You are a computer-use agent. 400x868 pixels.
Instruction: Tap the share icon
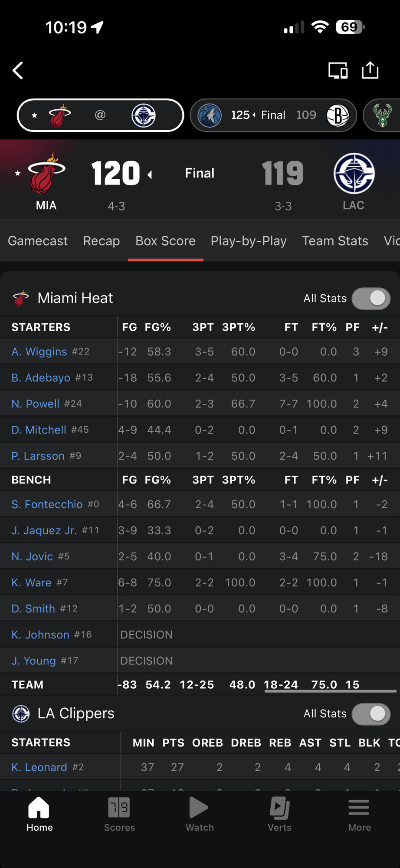(x=370, y=70)
